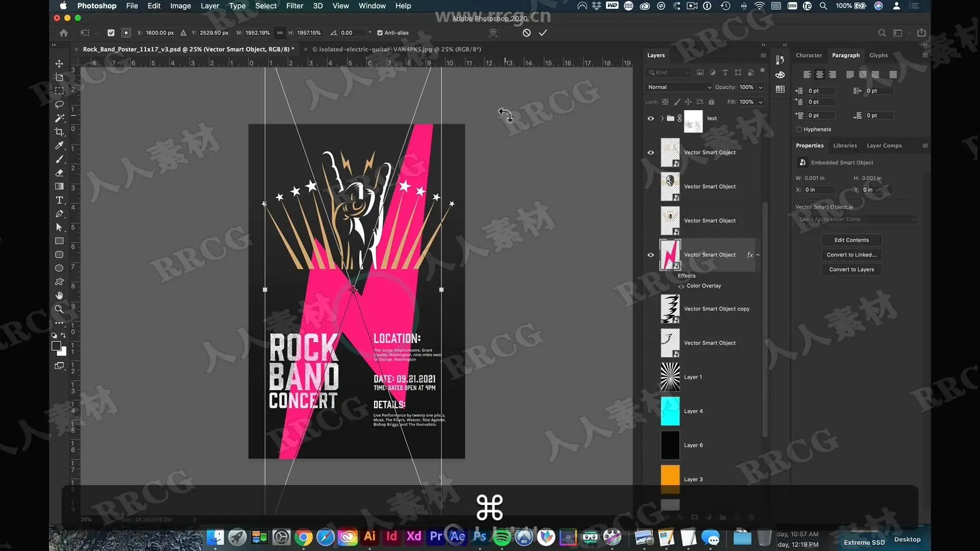This screenshot has width=980, height=551.
Task: Click Convert to Linked button
Action: tap(851, 255)
